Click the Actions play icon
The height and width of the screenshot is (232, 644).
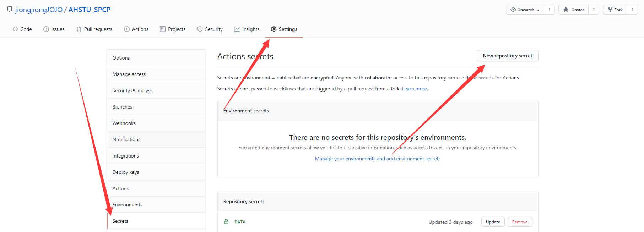coord(127,29)
